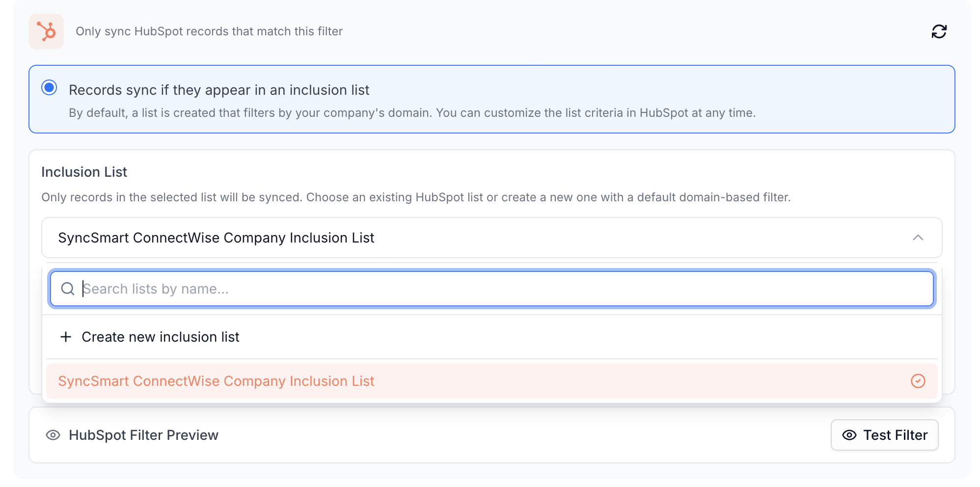Click the selected checkmark circle icon
The height and width of the screenshot is (487, 980).
tap(918, 381)
